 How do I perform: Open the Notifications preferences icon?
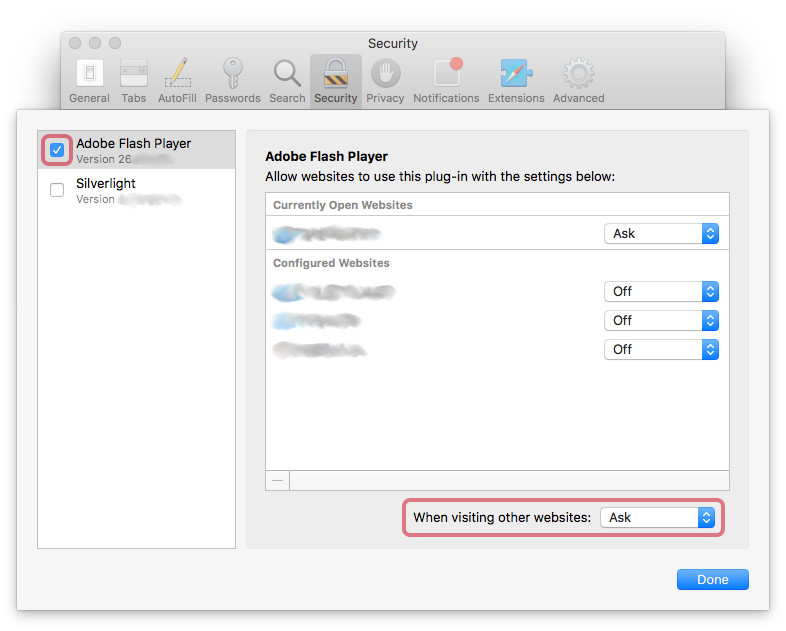tap(446, 74)
